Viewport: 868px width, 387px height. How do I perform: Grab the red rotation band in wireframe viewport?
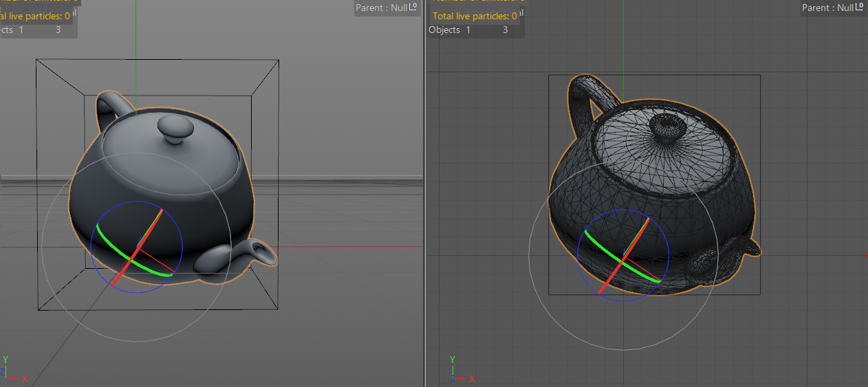605,284
